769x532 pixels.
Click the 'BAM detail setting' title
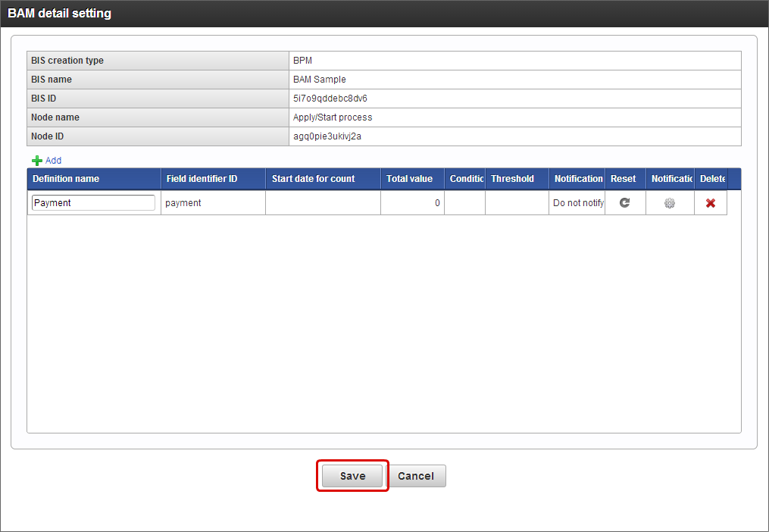(x=59, y=13)
